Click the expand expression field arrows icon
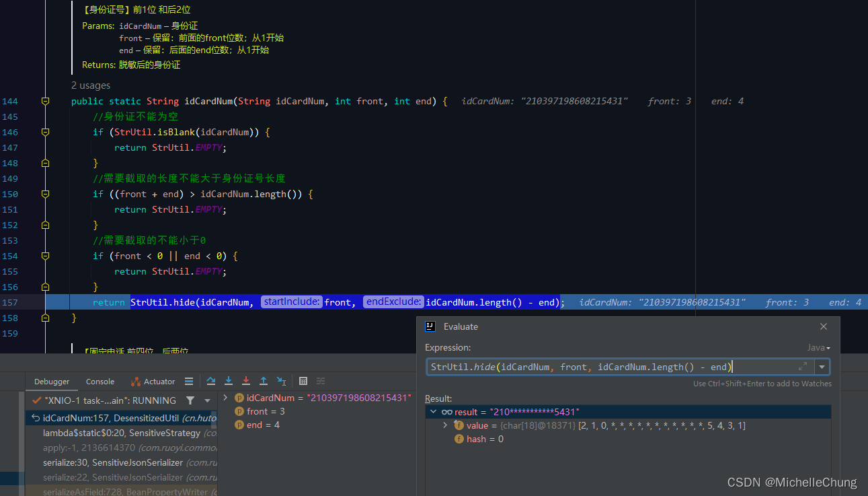868x496 pixels. (803, 367)
